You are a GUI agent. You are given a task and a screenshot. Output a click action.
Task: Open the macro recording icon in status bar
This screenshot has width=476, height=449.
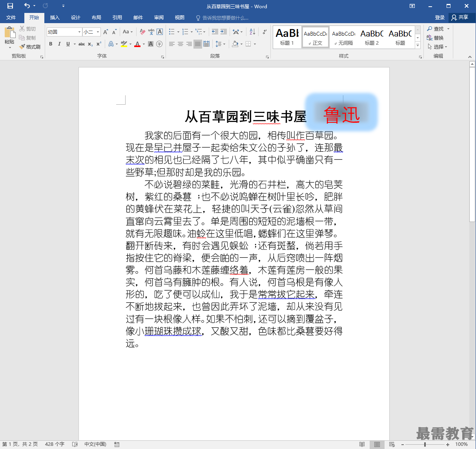click(117, 444)
